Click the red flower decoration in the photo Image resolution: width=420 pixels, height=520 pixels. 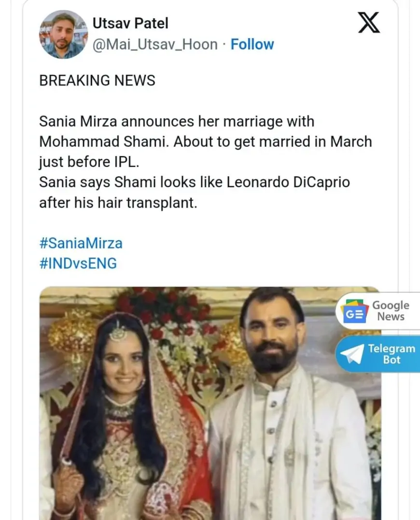tap(164, 309)
